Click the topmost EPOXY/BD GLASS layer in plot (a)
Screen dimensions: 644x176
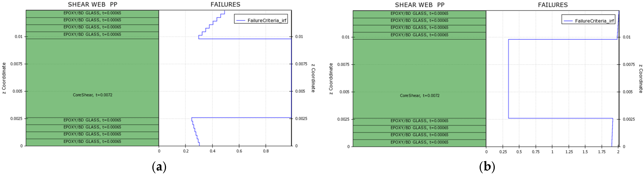pos(92,13)
